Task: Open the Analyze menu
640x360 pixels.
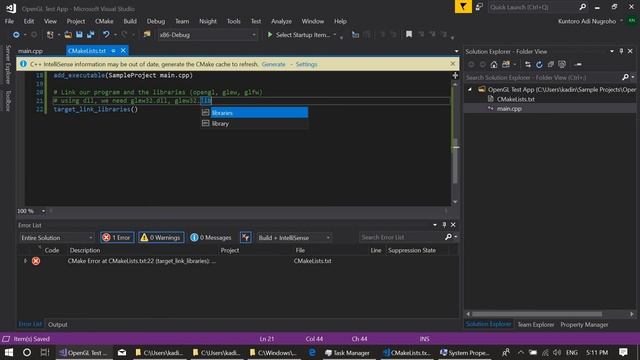Action: (x=281, y=21)
